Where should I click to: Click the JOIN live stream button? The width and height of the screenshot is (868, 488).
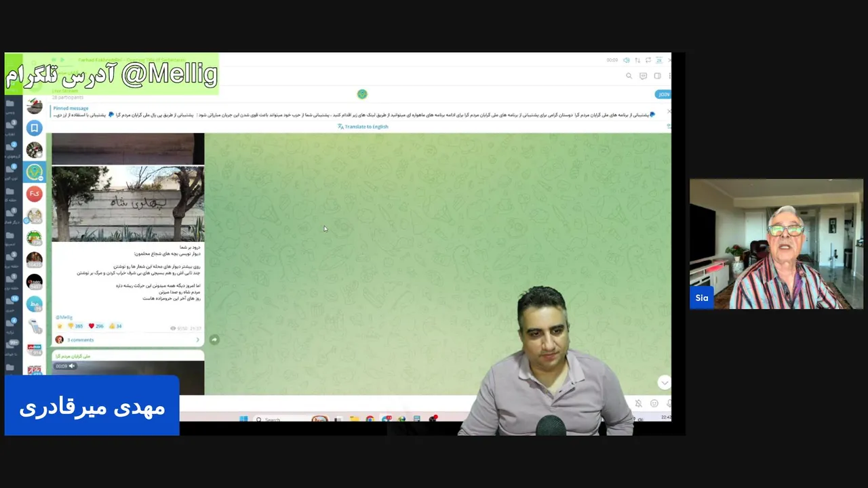(663, 94)
